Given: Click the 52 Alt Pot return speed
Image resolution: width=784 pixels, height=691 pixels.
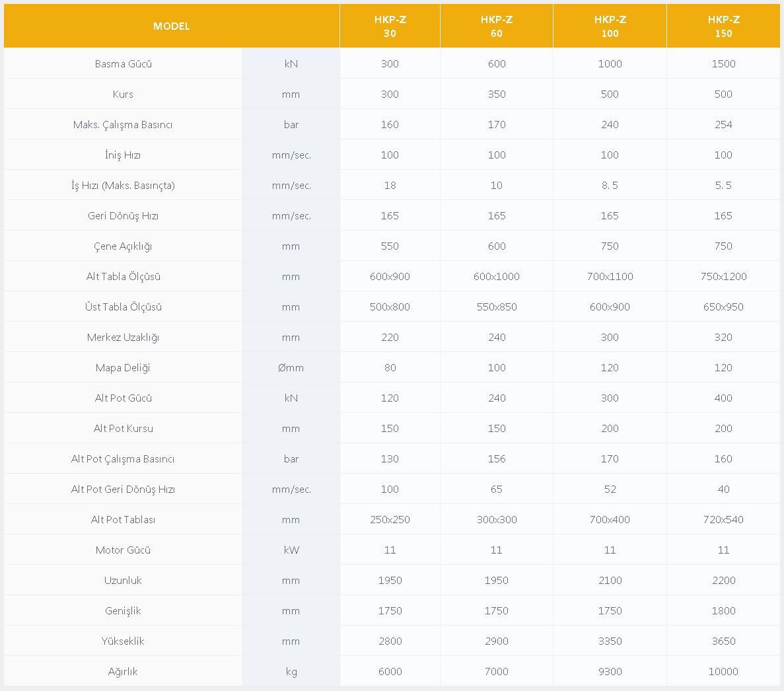Looking at the screenshot, I should pos(610,489).
